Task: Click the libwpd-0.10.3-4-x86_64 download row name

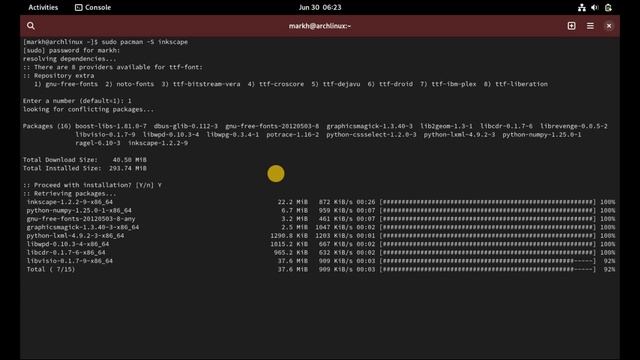Action: click(x=68, y=244)
